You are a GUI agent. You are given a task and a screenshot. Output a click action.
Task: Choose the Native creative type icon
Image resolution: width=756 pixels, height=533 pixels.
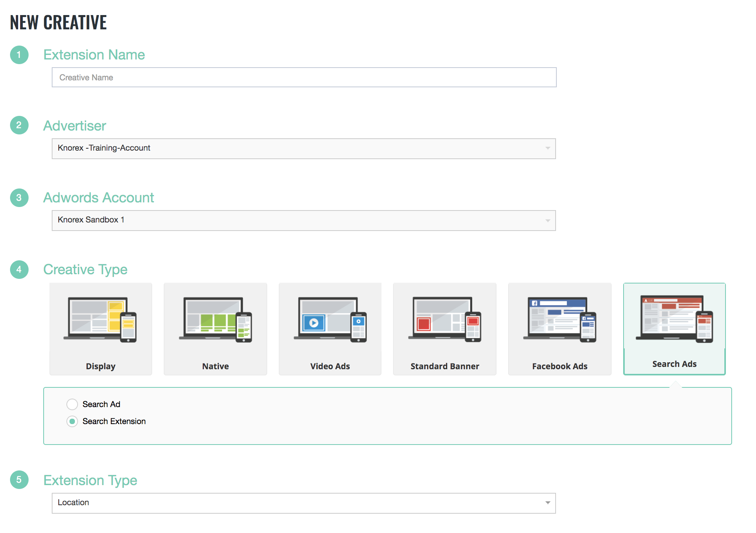tap(215, 319)
